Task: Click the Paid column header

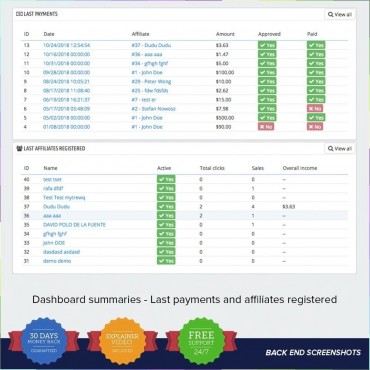Action: (x=312, y=34)
